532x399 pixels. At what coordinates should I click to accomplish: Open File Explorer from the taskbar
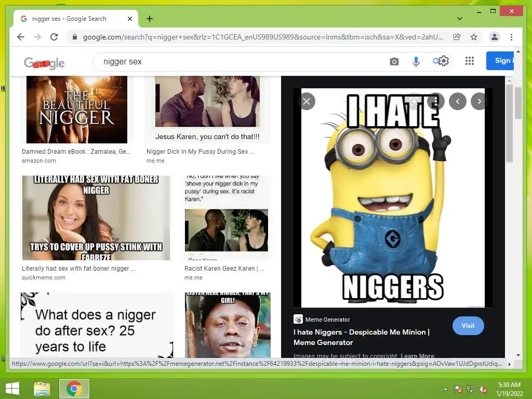[x=42, y=389]
